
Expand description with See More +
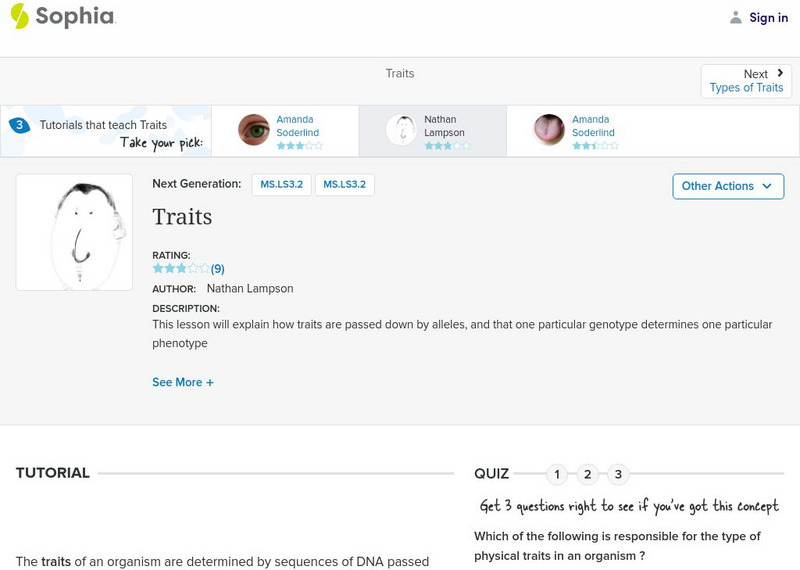click(183, 382)
